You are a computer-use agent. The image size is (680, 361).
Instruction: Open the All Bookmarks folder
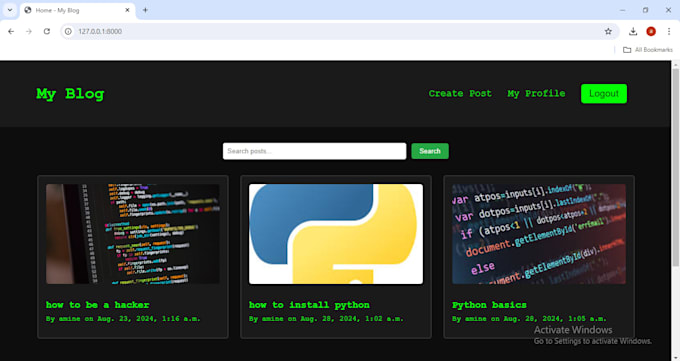[647, 50]
